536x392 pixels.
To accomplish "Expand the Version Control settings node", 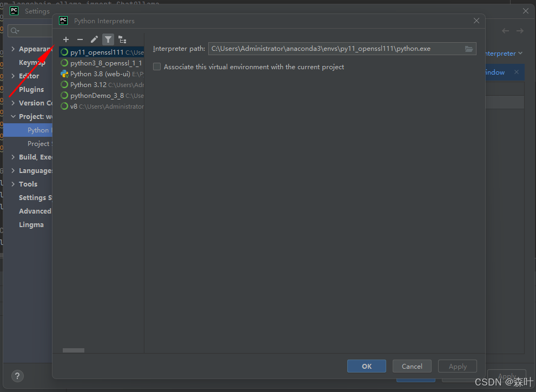I will 13,103.
